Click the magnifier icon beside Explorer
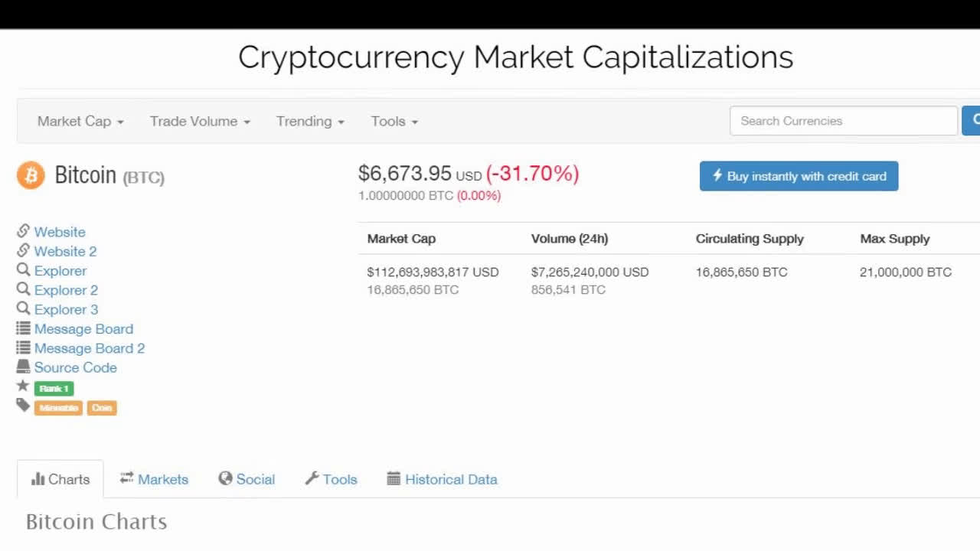This screenshot has width=980, height=551. (x=23, y=270)
